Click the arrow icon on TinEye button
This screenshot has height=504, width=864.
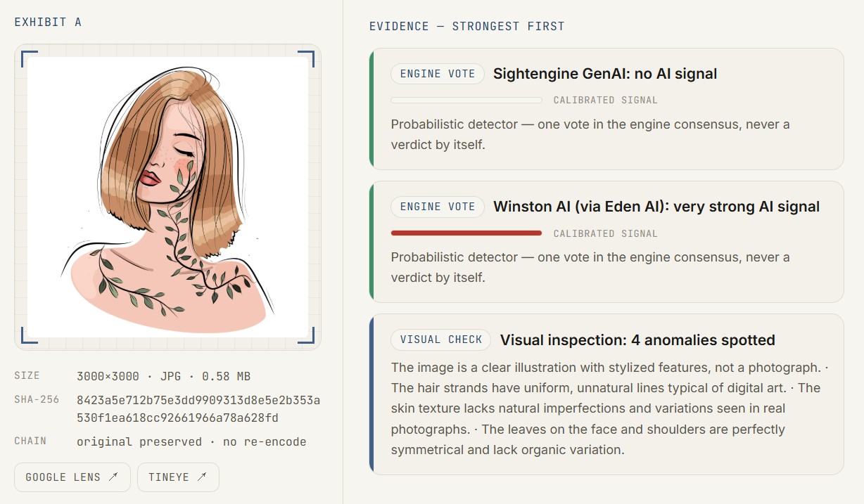202,477
